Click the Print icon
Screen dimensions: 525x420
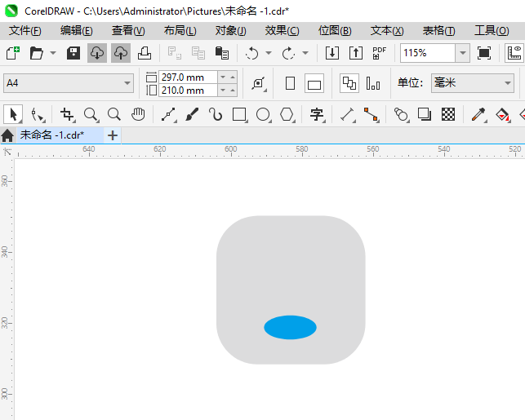[145, 53]
